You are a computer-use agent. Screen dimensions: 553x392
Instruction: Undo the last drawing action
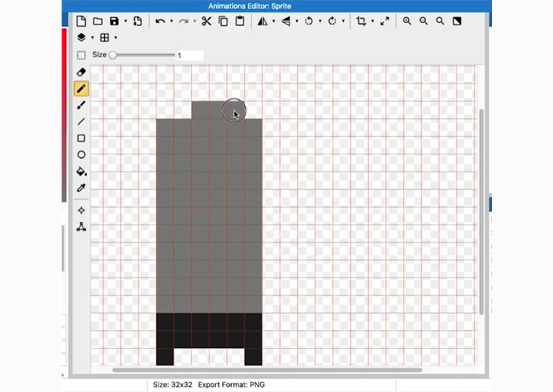point(160,21)
